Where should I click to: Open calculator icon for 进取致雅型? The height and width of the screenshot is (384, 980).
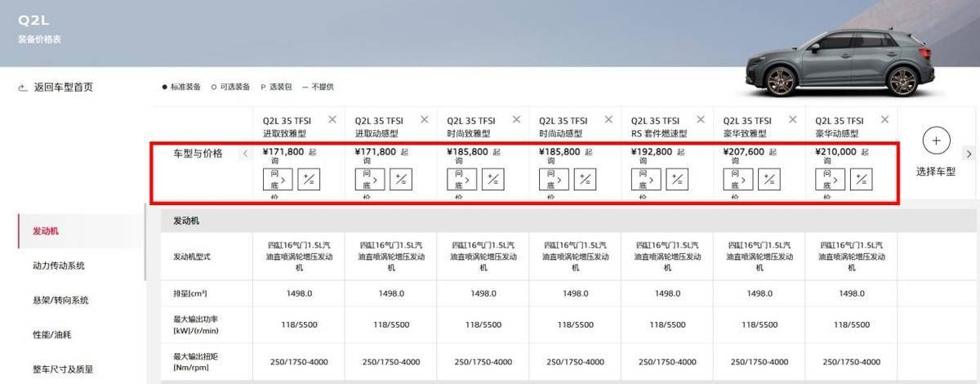[309, 180]
